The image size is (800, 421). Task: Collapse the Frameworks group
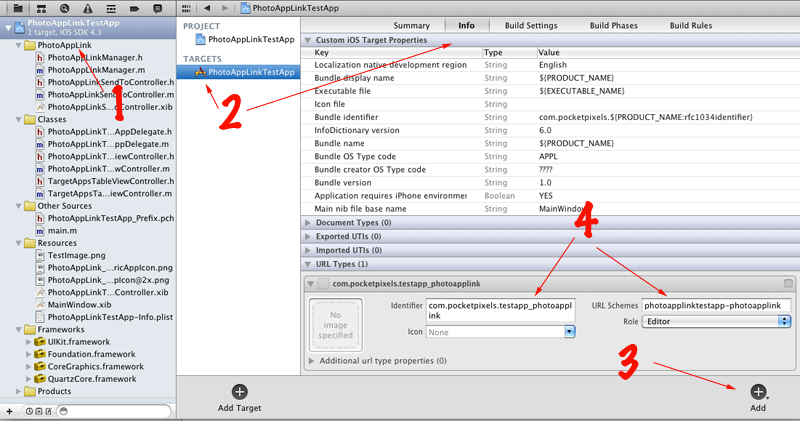(x=19, y=330)
